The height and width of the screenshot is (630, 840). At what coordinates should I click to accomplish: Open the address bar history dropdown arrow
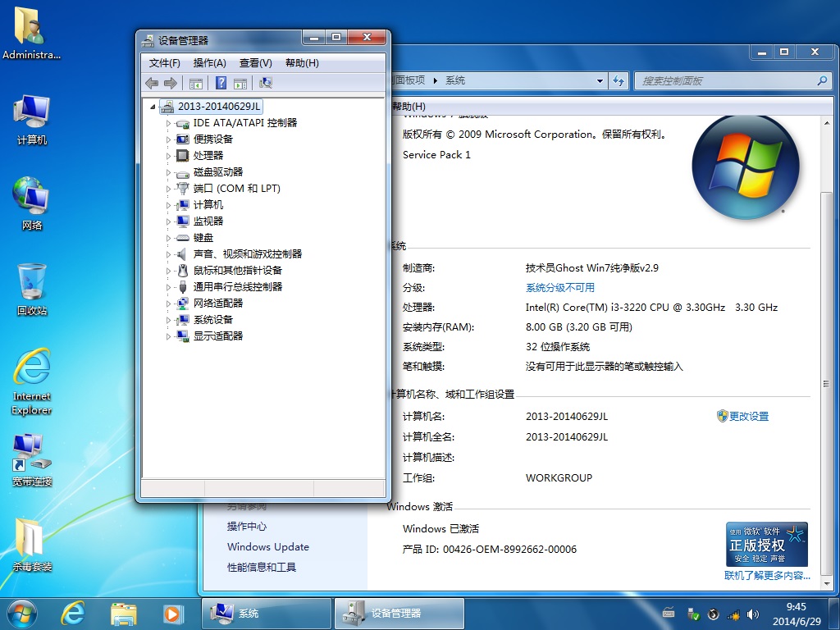[x=600, y=81]
